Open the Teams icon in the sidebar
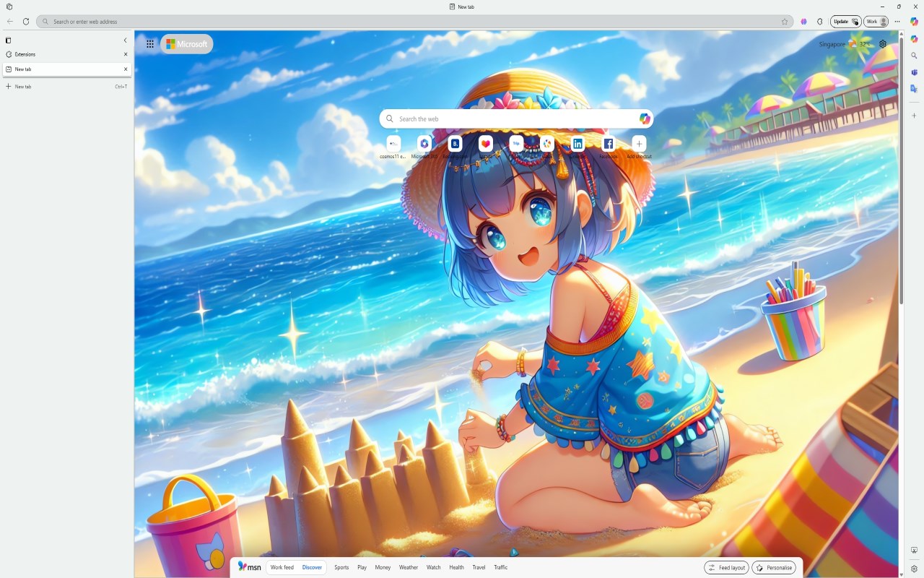Viewport: 924px width, 578px height. pyautogui.click(x=914, y=72)
